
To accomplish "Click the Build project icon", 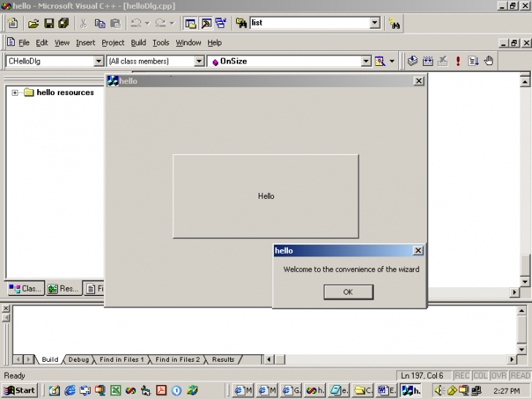I will (427, 61).
